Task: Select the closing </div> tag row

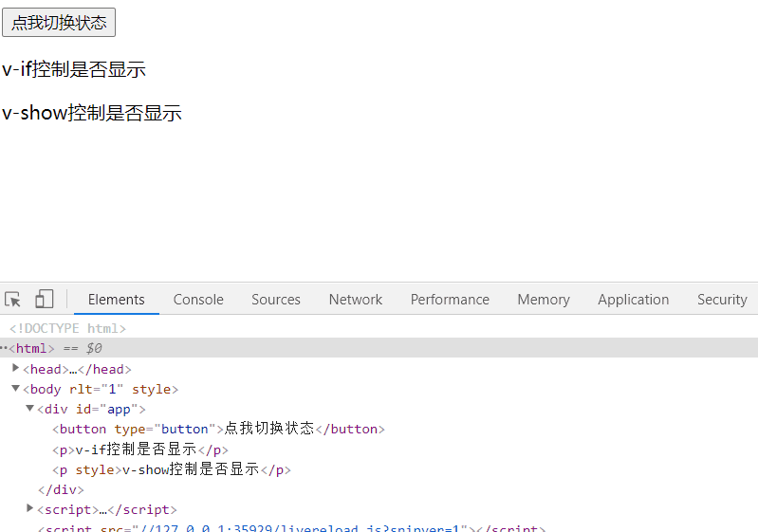Action: 61,490
